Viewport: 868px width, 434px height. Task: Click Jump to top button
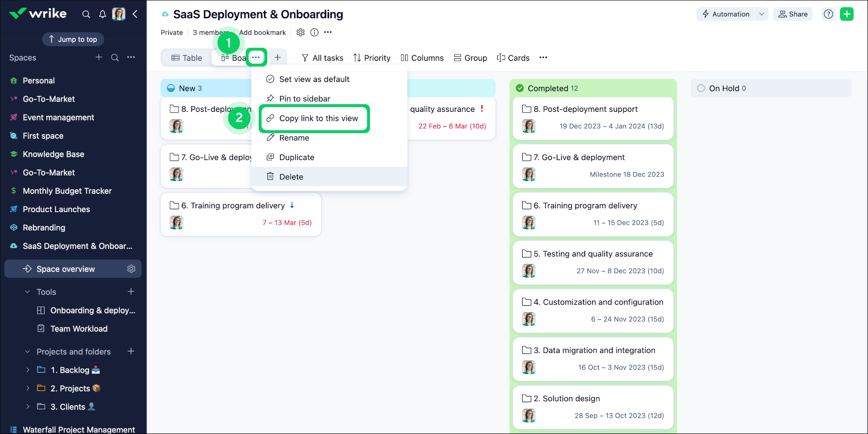[73, 39]
